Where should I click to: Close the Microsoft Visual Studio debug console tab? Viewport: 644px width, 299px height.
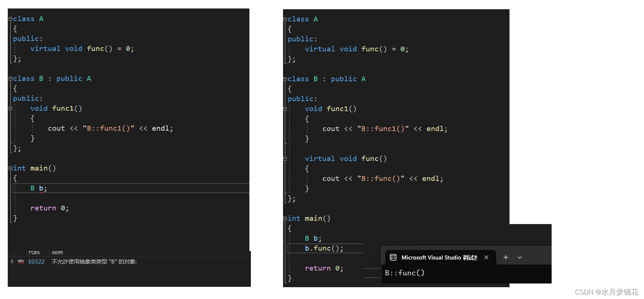[486, 257]
